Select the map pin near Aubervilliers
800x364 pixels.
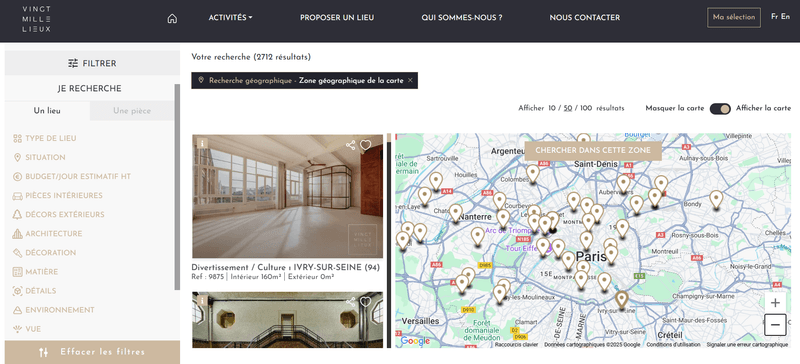click(x=623, y=184)
